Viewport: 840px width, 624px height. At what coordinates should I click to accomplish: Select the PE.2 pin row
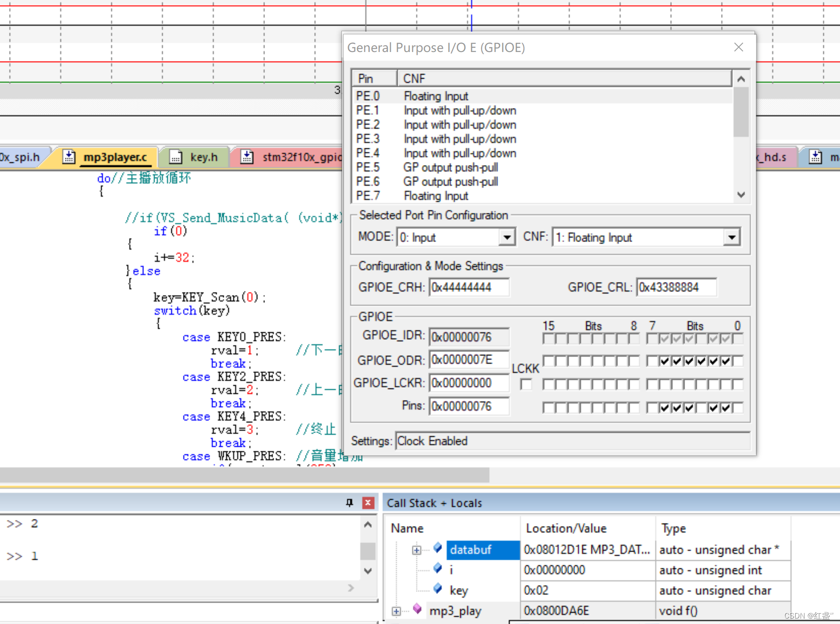click(542, 124)
